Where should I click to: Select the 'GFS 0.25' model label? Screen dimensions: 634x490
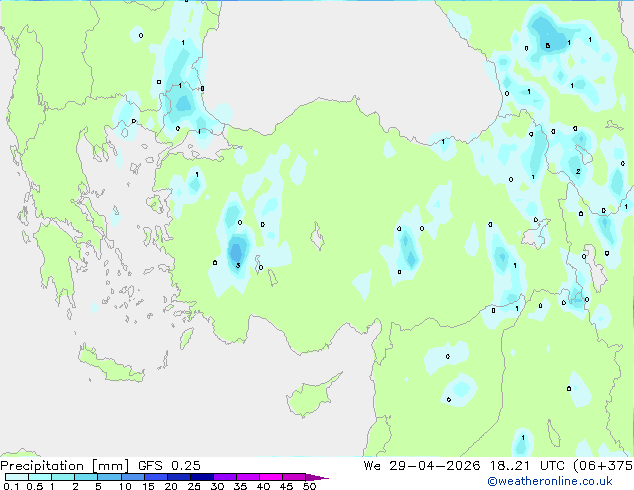coord(169,466)
